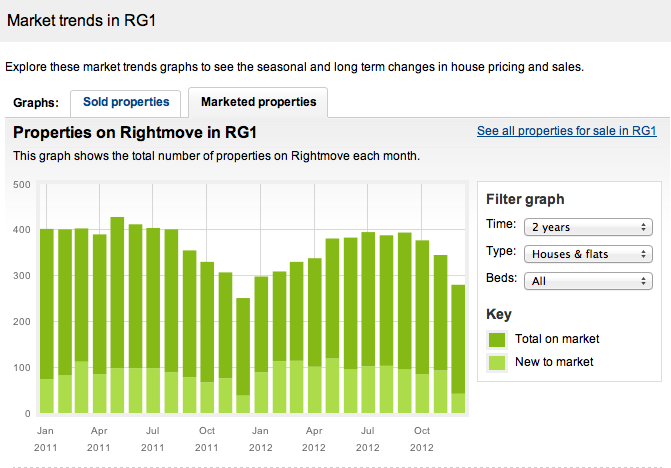Click the 'Type:' filter label
The height and width of the screenshot is (468, 671).
(501, 251)
